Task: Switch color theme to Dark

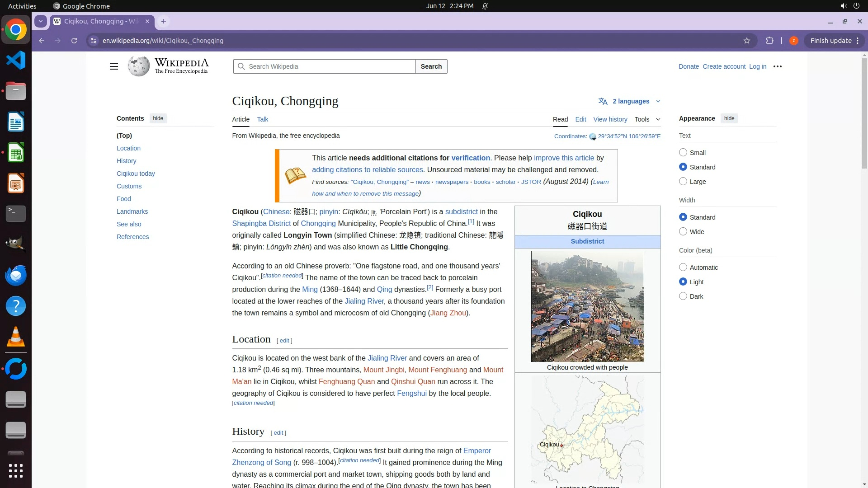Action: [x=683, y=296]
